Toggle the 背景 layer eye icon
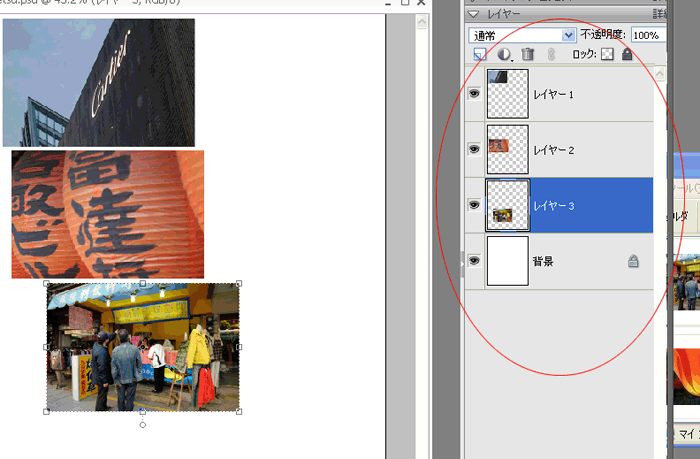This screenshot has height=459, width=700. 474,261
